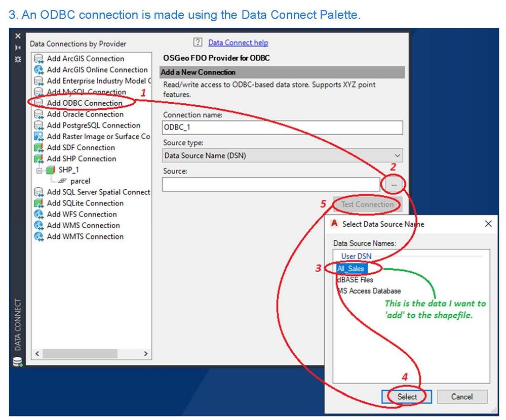Click the PostgreSQL Connection database icon
Screen dimensions: 506x420
pyautogui.click(x=38, y=125)
